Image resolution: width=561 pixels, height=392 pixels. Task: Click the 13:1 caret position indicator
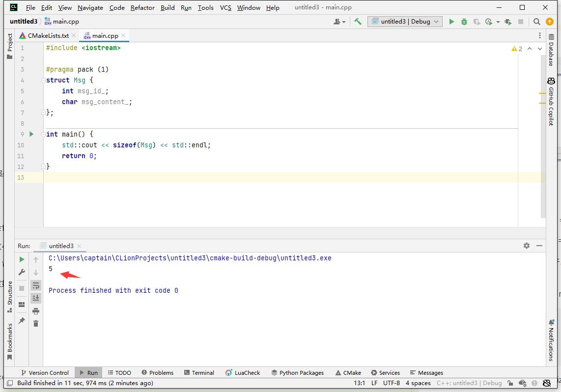359,383
